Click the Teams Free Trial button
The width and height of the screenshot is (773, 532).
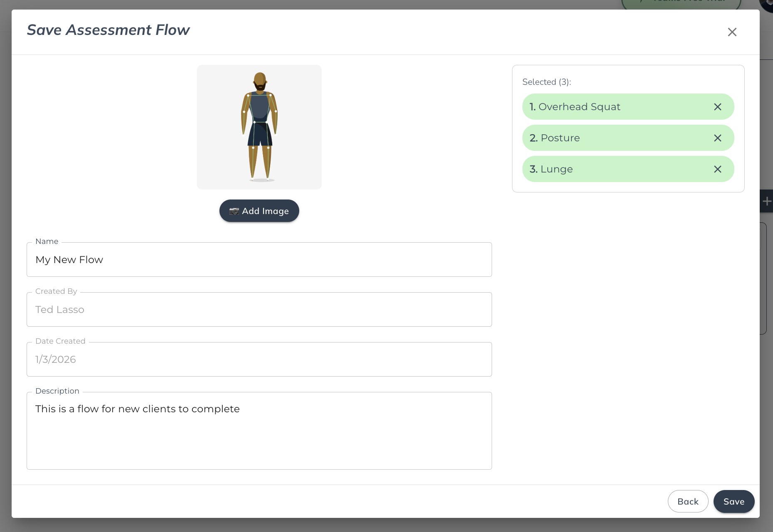tap(682, 3)
